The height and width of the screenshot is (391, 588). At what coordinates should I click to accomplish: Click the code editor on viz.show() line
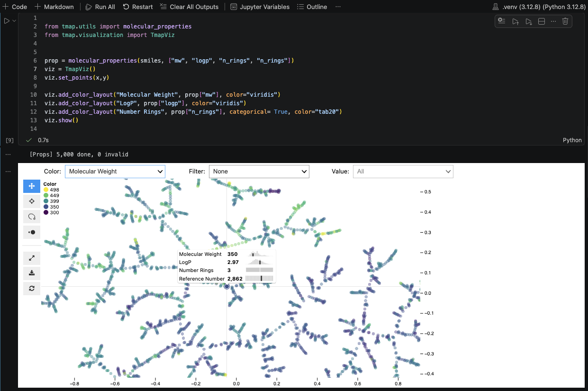pyautogui.click(x=61, y=120)
